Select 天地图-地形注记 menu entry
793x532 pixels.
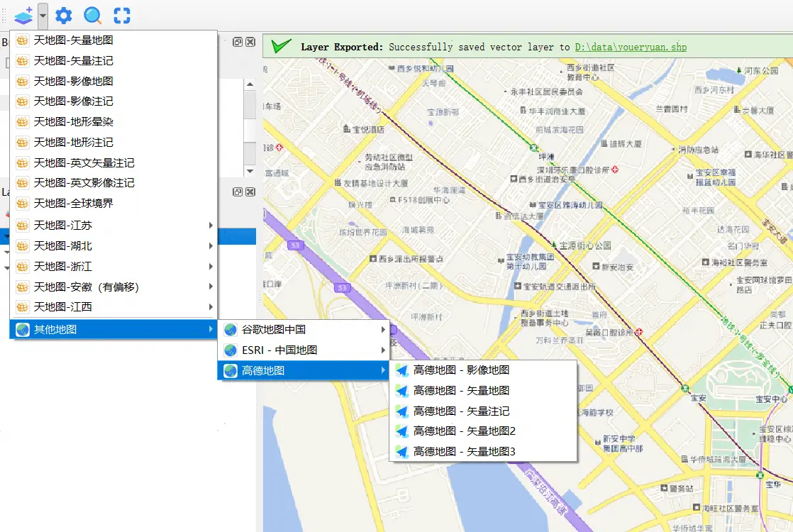pos(113,142)
